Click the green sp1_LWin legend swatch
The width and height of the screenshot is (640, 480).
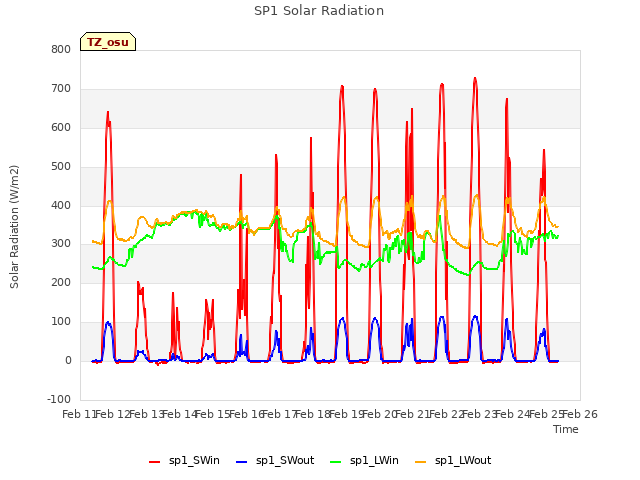(335, 462)
